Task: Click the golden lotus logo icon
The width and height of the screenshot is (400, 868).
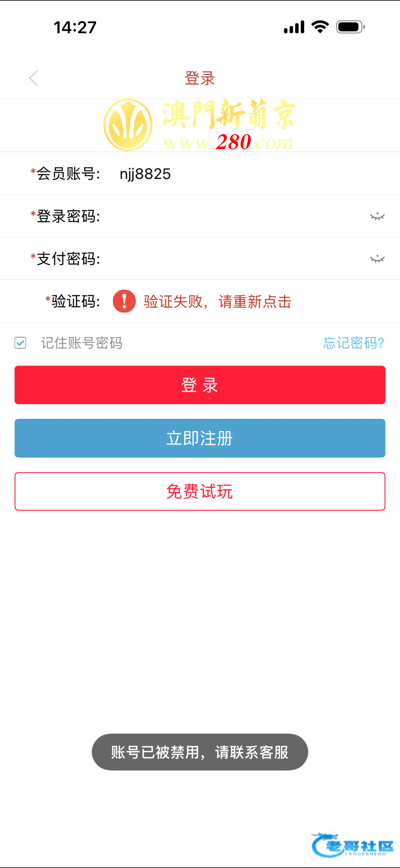Action: pos(128,125)
